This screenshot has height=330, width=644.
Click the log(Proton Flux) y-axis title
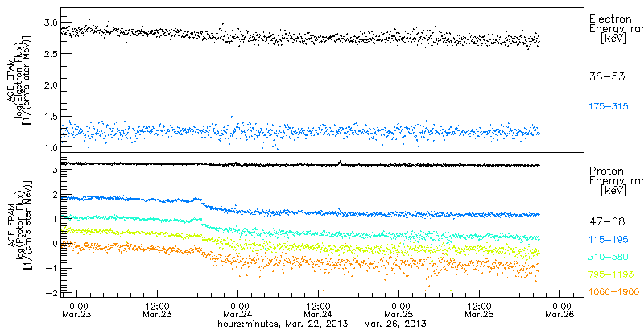tap(19, 226)
